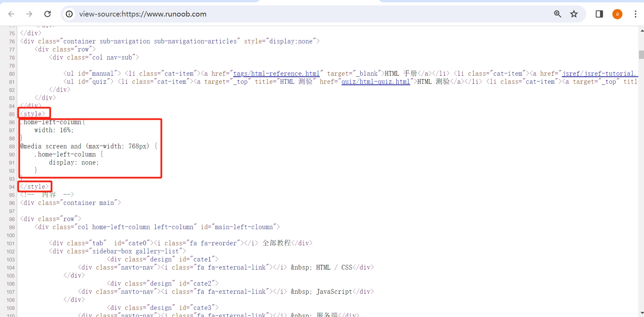Click the browser back arrow
Viewport: 644px width, 317px height.
(11, 14)
